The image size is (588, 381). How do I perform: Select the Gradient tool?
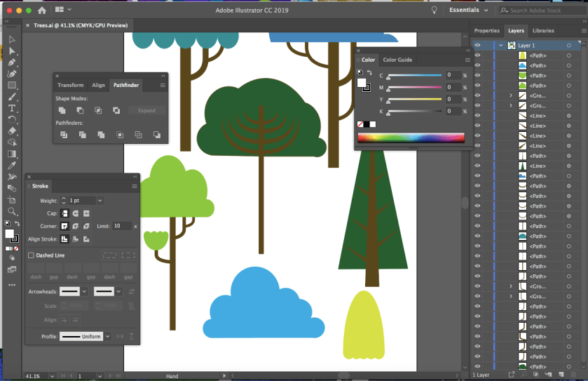coord(12,154)
